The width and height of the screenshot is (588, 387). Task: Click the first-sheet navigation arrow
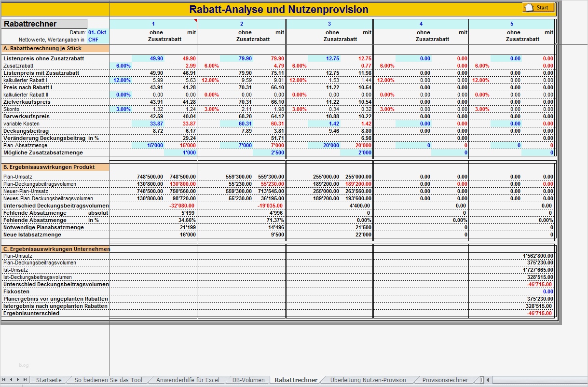point(3,380)
